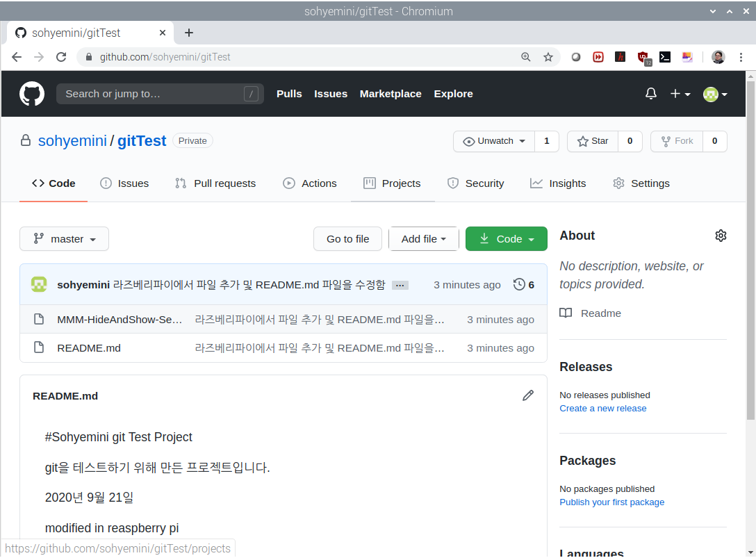Click the red play-button extension icon

598,57
